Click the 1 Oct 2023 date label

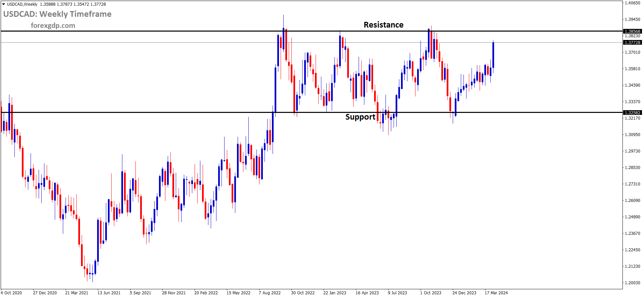(x=431, y=293)
